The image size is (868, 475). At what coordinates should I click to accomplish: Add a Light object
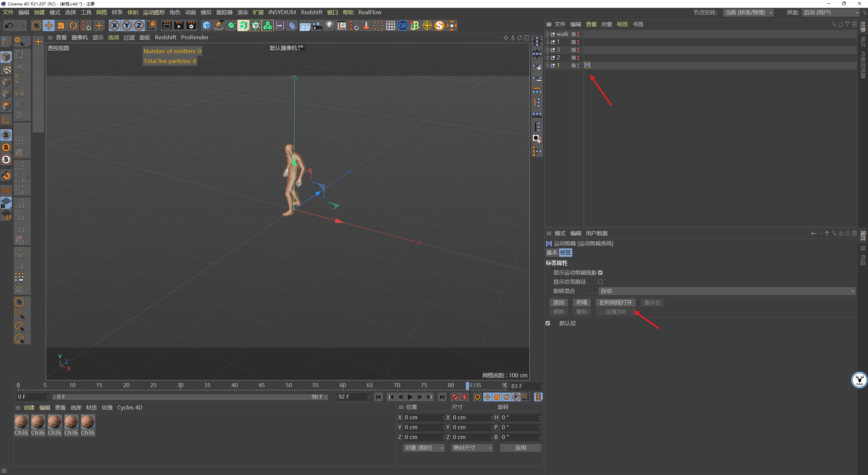pyautogui.click(x=329, y=25)
